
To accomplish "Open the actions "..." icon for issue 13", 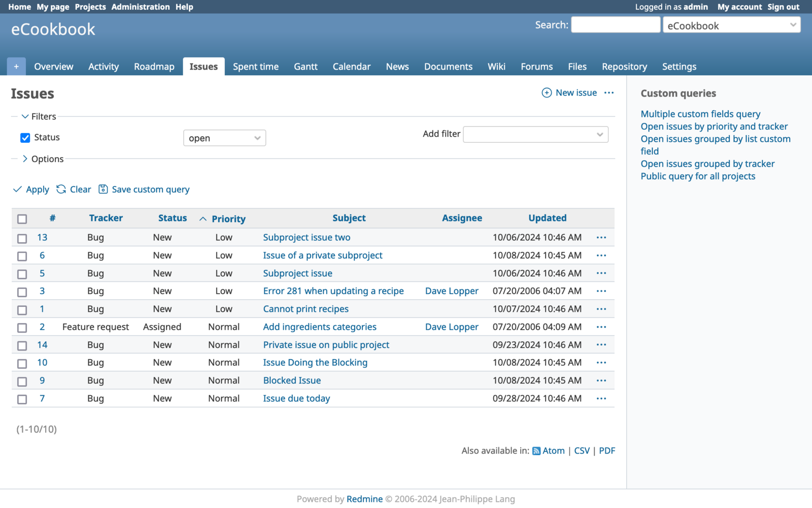I will (601, 237).
